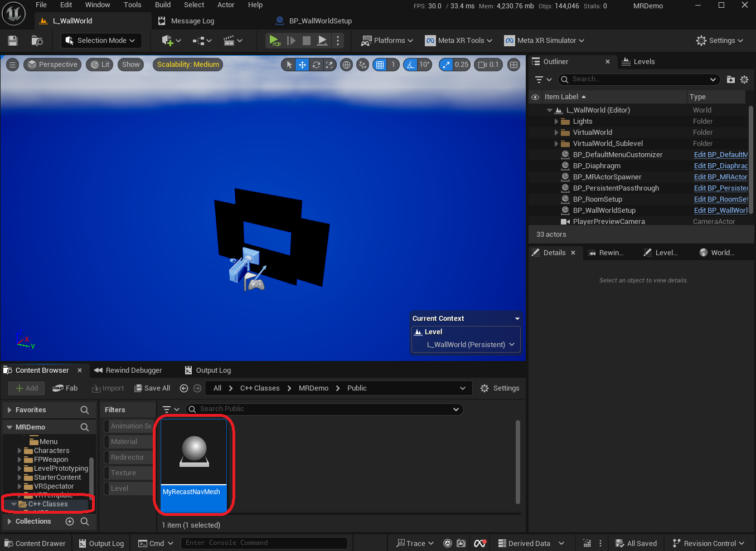Click the scale tool in viewport toolbar
The width and height of the screenshot is (756, 551).
329,65
